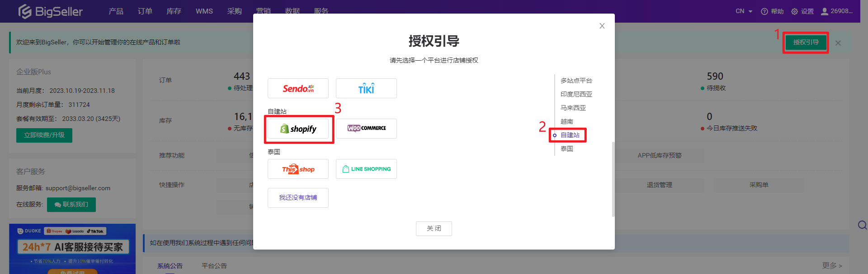Close the authorization dialog with X
This screenshot has width=868, height=274.
click(x=602, y=26)
